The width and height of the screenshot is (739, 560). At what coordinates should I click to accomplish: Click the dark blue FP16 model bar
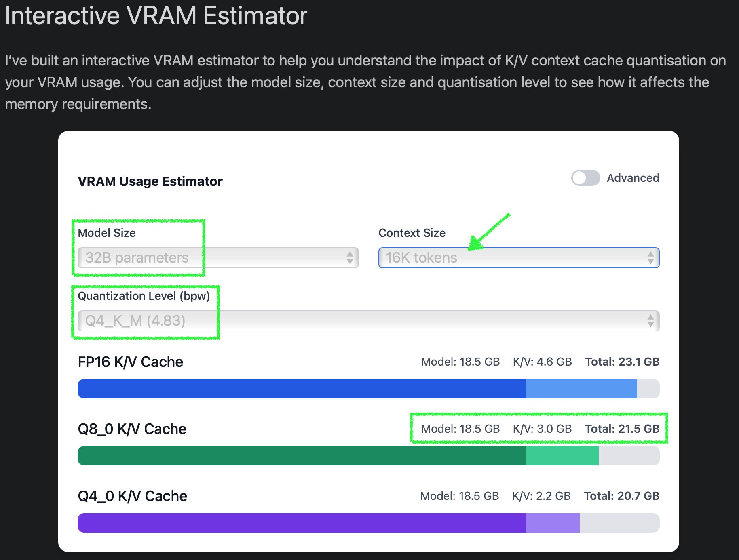pos(302,389)
